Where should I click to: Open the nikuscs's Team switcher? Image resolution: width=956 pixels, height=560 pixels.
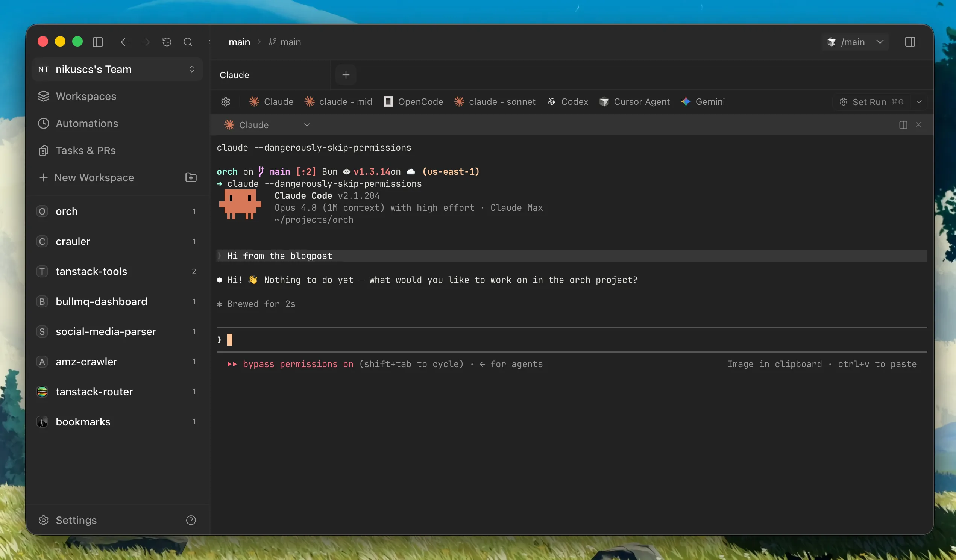tap(117, 70)
